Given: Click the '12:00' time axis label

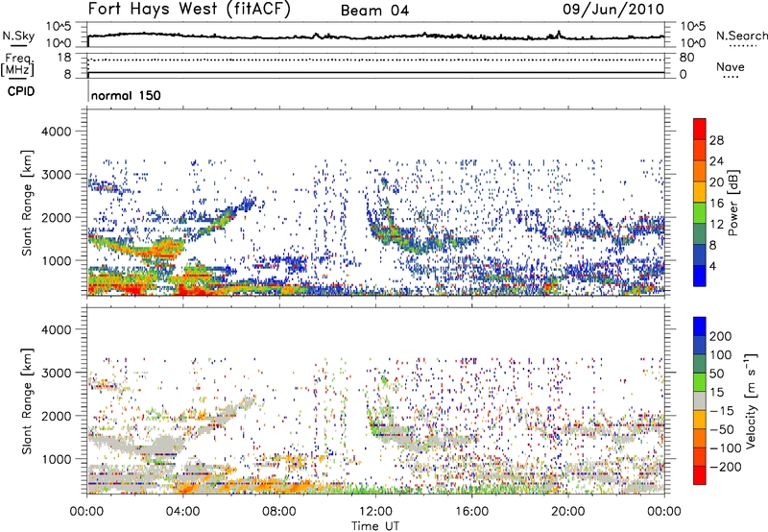Looking at the screenshot, I should point(375,512).
